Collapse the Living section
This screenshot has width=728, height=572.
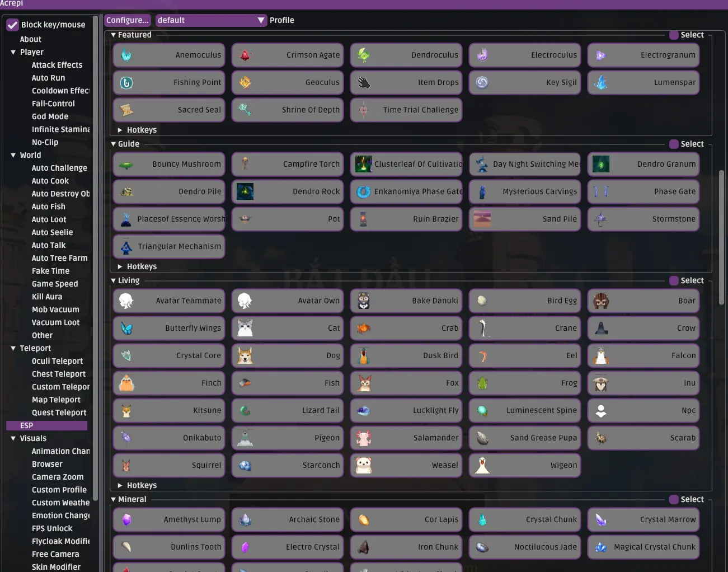point(114,280)
